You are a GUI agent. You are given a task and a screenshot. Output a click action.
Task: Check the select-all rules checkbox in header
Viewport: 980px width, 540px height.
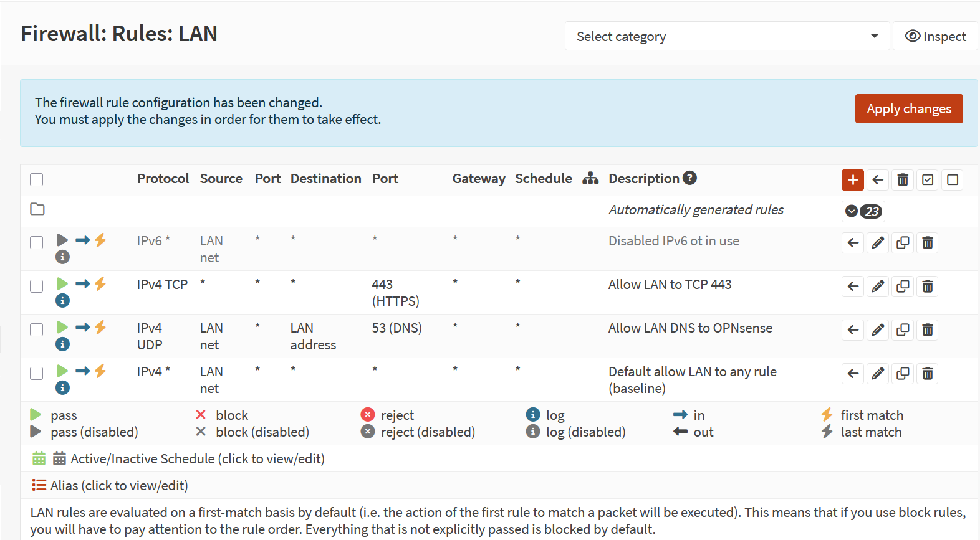click(x=37, y=180)
